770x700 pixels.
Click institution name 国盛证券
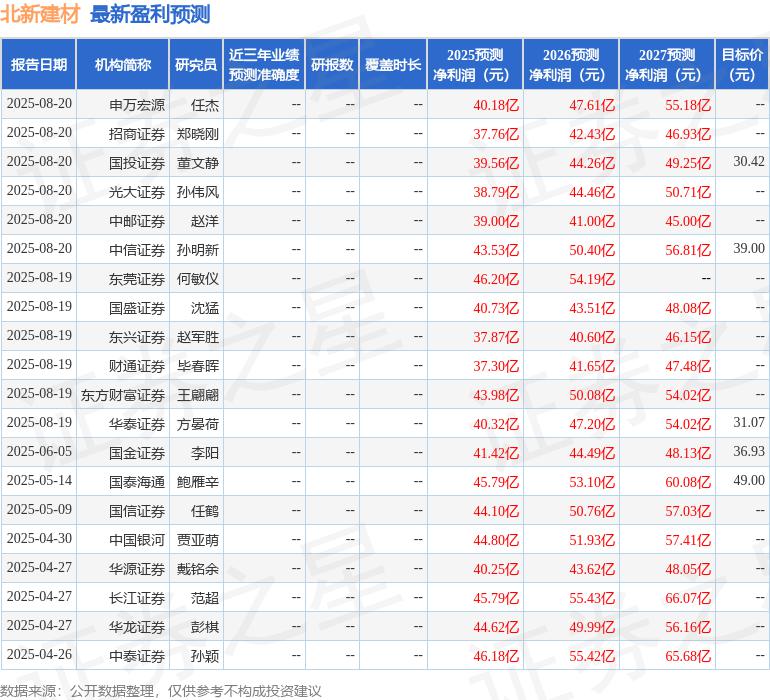coord(137,308)
